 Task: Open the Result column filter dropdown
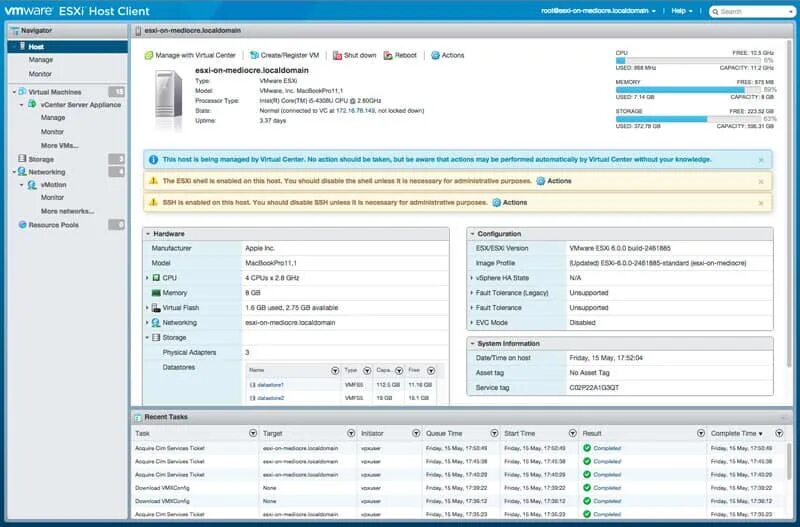click(x=701, y=433)
